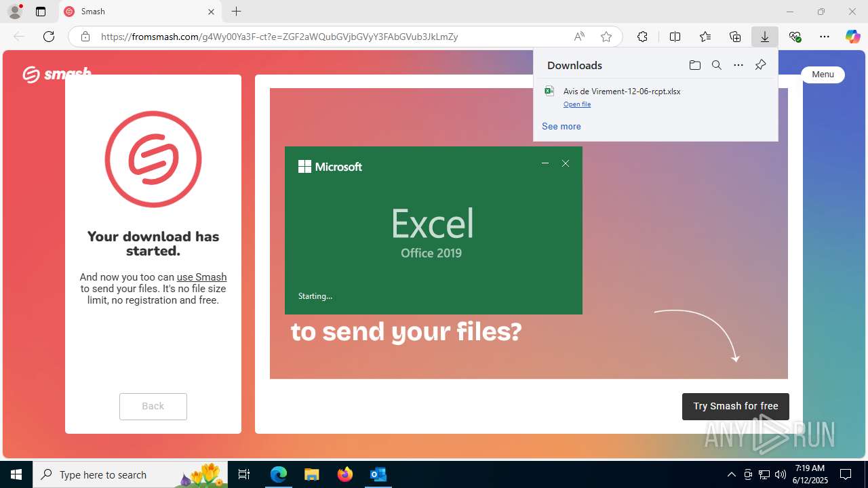
Task: Click the Smash logo in header
Action: point(56,73)
